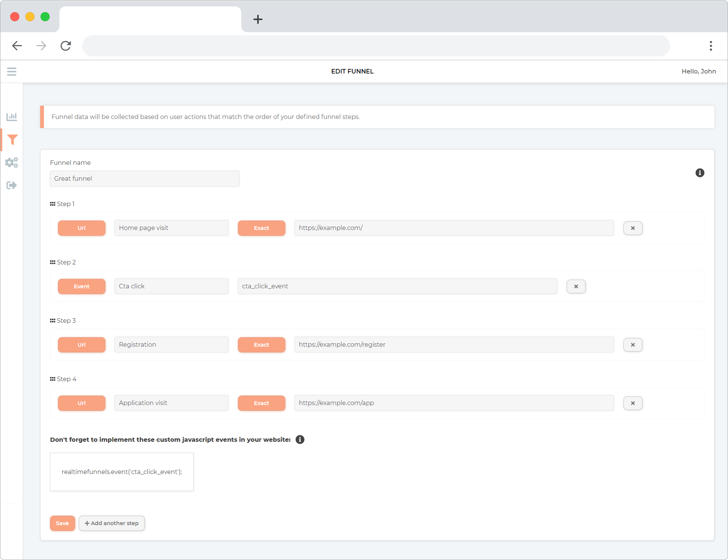Toggle the Exact match button on Step 1
This screenshot has height=560, width=728.
tap(261, 228)
